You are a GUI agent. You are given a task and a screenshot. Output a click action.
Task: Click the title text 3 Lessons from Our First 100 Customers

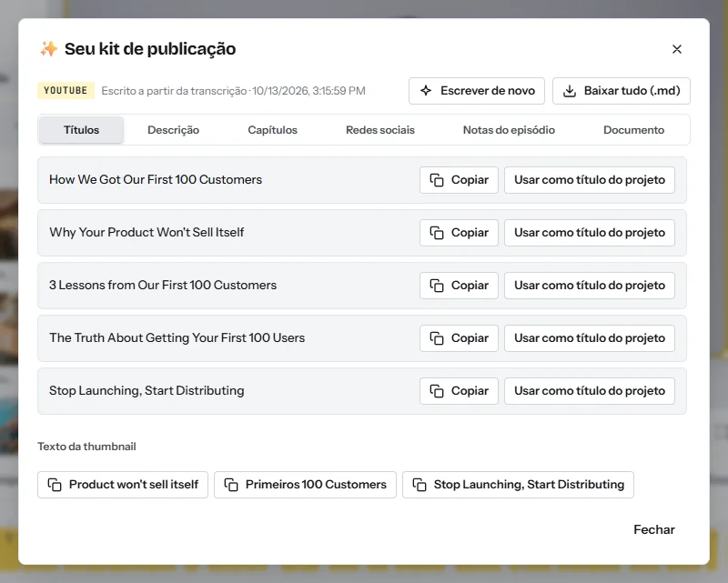[163, 285]
